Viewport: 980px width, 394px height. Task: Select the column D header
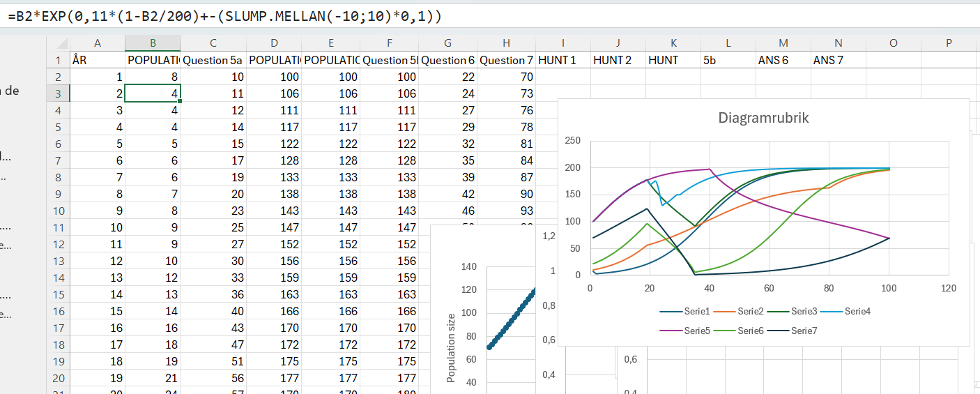(x=274, y=43)
